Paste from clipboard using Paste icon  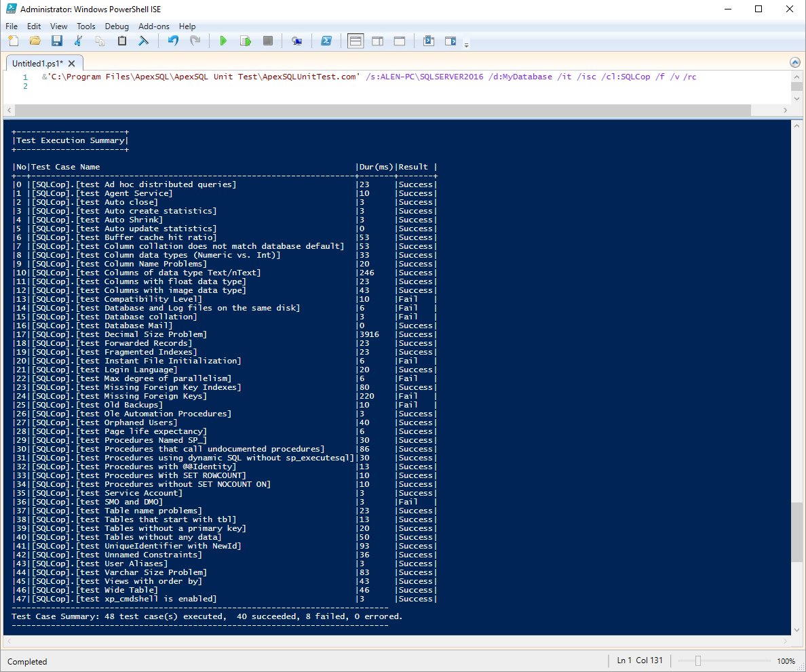coord(122,41)
